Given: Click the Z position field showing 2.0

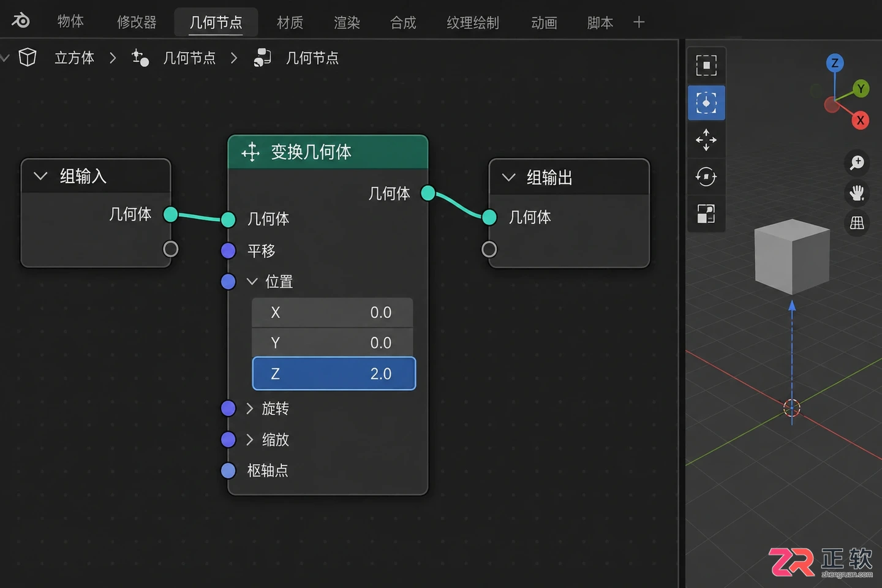Looking at the screenshot, I should (x=334, y=374).
